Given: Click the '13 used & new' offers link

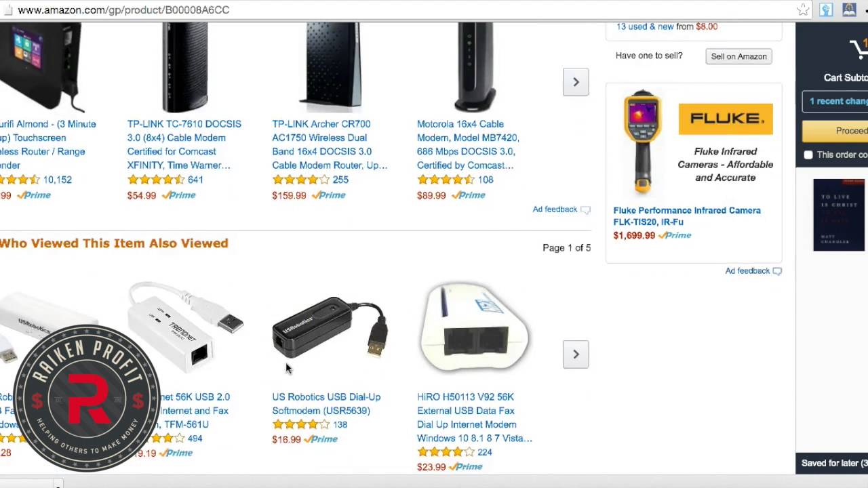Looking at the screenshot, I should (x=645, y=26).
